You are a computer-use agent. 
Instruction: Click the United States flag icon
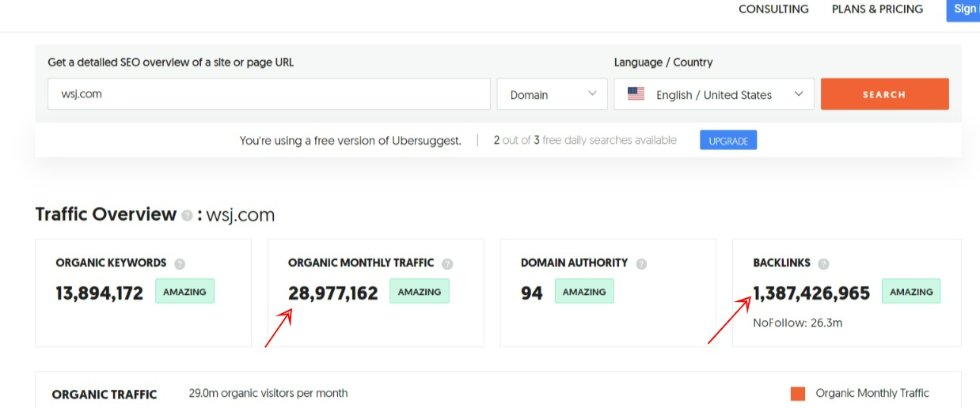click(636, 94)
